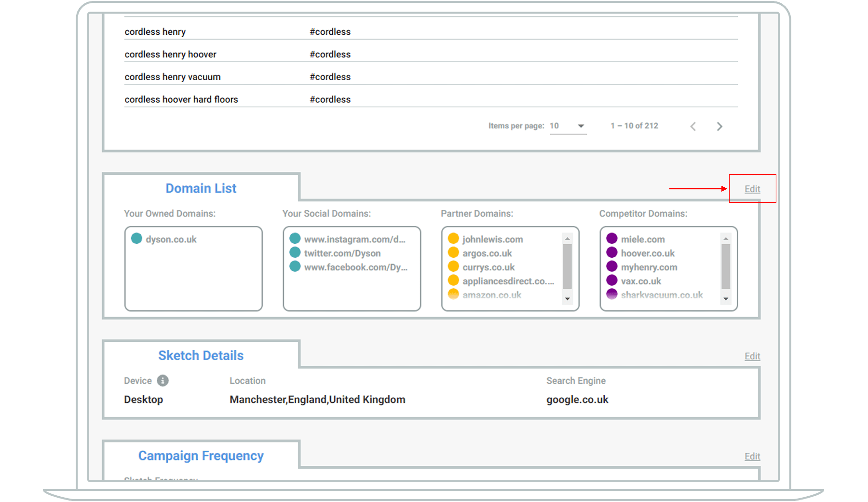The image size is (868, 502).
Task: Go to previous page of keywords
Action: pyautogui.click(x=693, y=126)
